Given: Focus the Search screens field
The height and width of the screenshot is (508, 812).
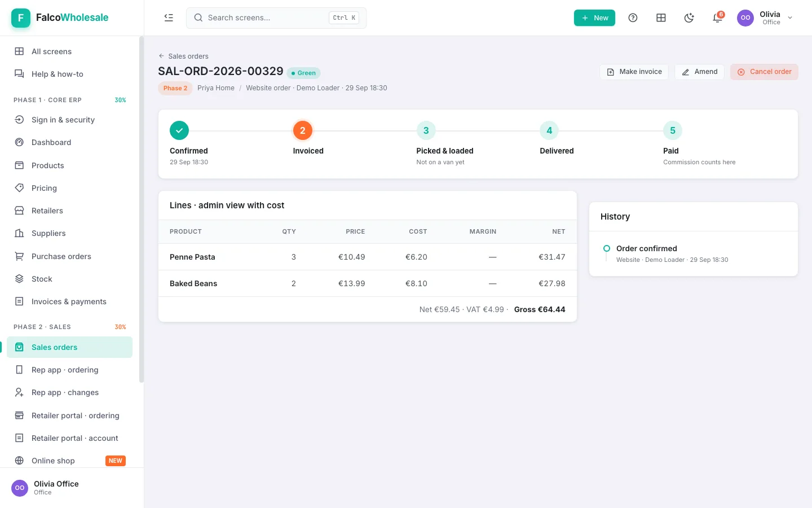Looking at the screenshot, I should pos(276,17).
